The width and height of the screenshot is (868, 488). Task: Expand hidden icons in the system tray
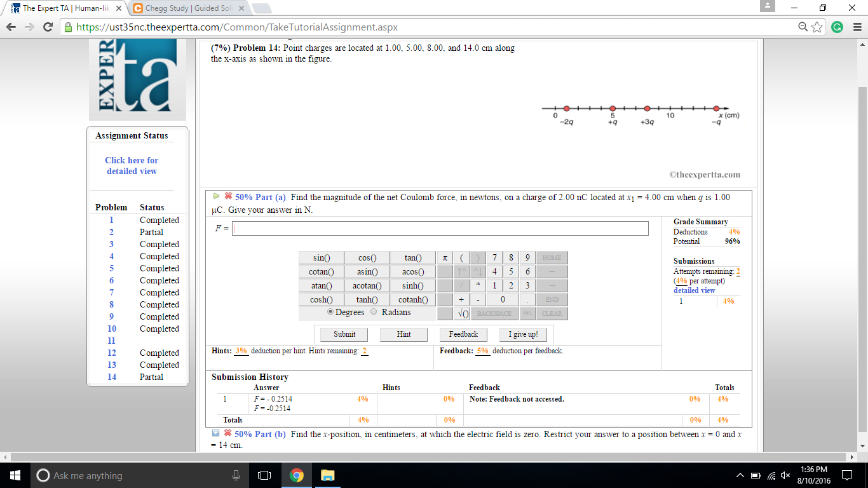point(739,475)
